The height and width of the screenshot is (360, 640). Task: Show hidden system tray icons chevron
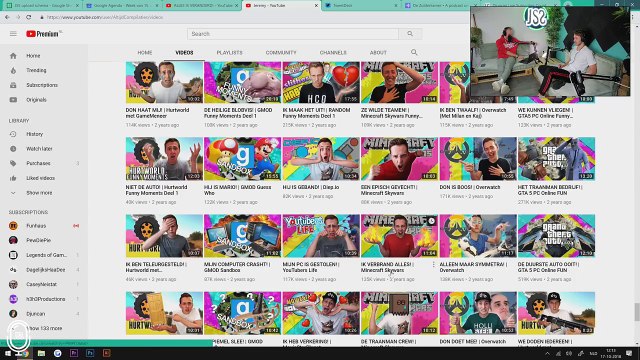coord(547,353)
